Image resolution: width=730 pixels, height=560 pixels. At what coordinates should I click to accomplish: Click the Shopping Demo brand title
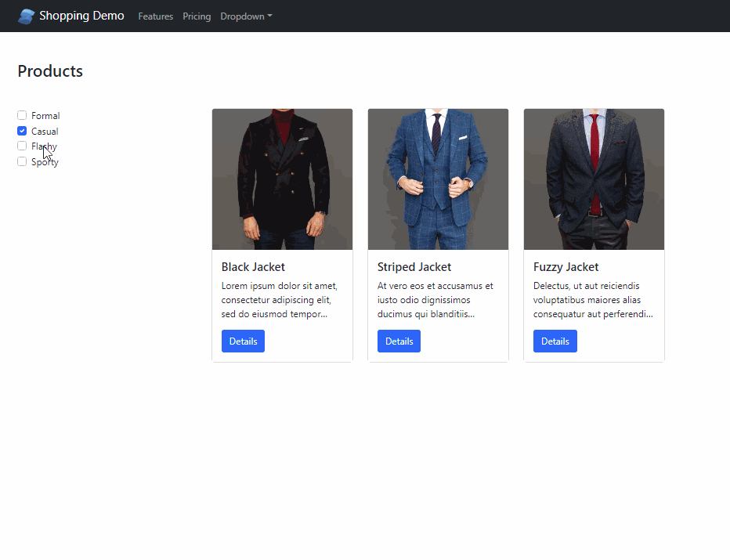(81, 16)
